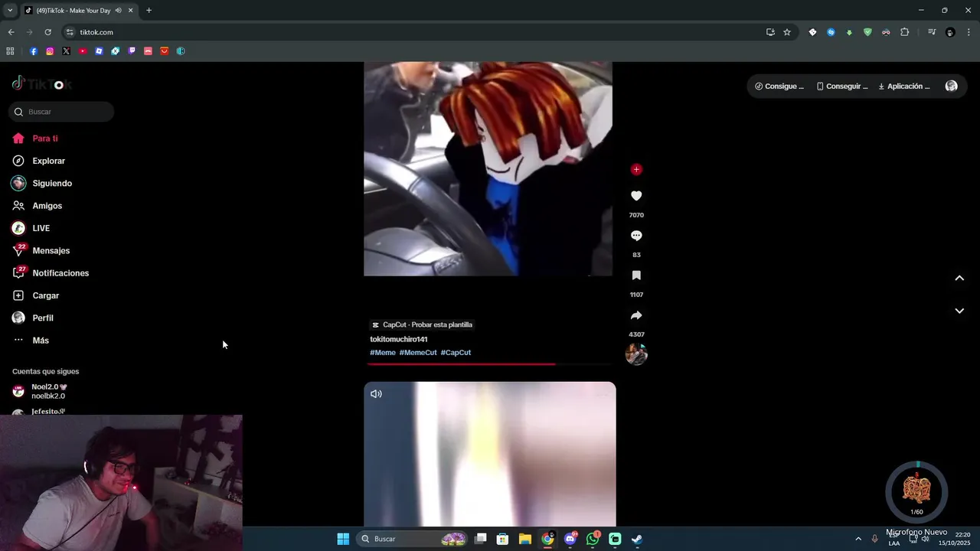Open the treasure chest rewards widget
This screenshot has width=980, height=551.
pyautogui.click(x=916, y=491)
